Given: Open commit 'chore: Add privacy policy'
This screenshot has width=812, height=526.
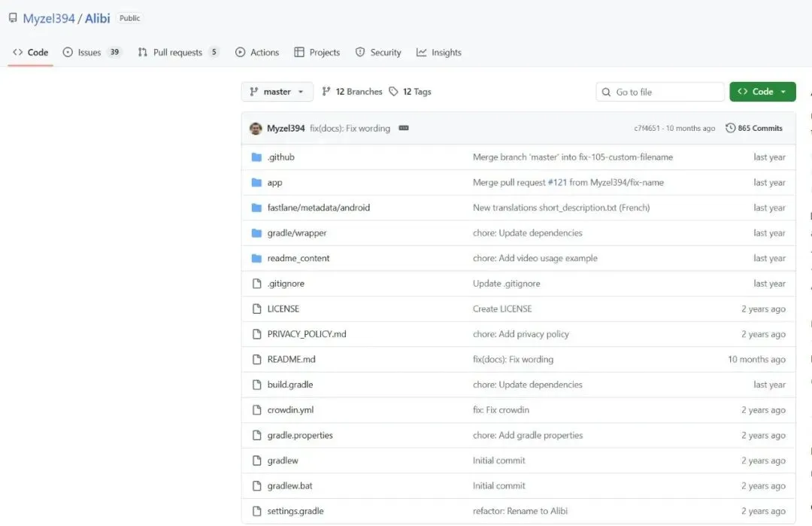Looking at the screenshot, I should pyautogui.click(x=521, y=334).
